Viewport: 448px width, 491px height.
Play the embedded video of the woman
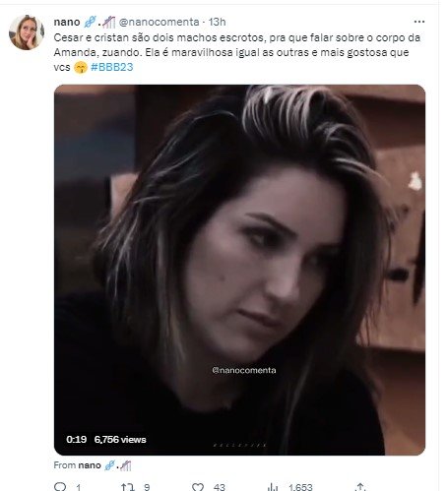coord(239,270)
